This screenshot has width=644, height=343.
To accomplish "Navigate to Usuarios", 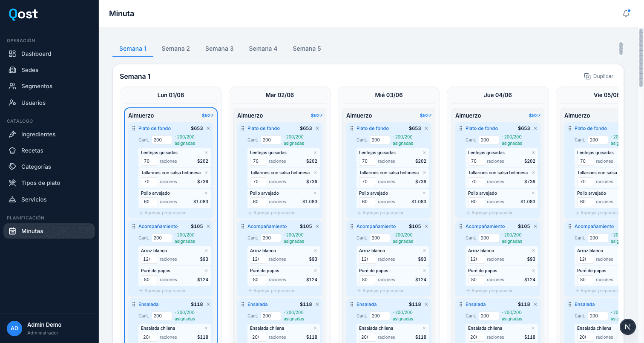I will [49, 103].
